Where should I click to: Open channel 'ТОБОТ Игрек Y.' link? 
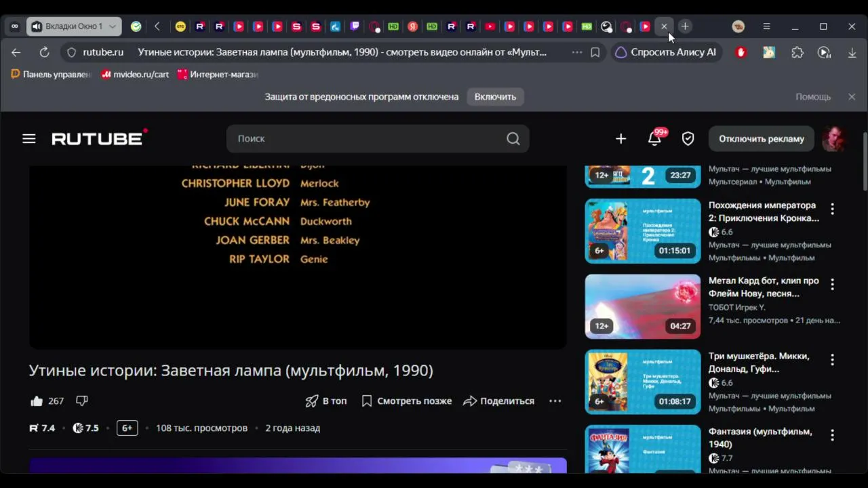(736, 307)
